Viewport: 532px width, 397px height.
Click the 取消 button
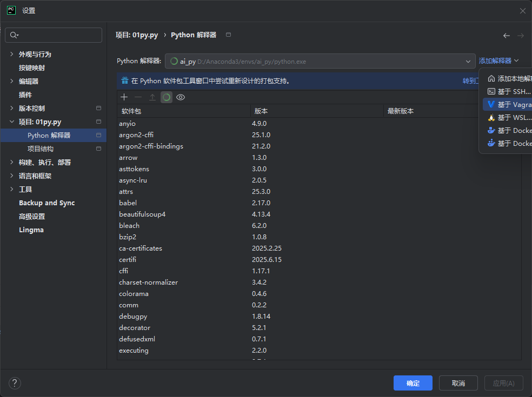click(458, 383)
